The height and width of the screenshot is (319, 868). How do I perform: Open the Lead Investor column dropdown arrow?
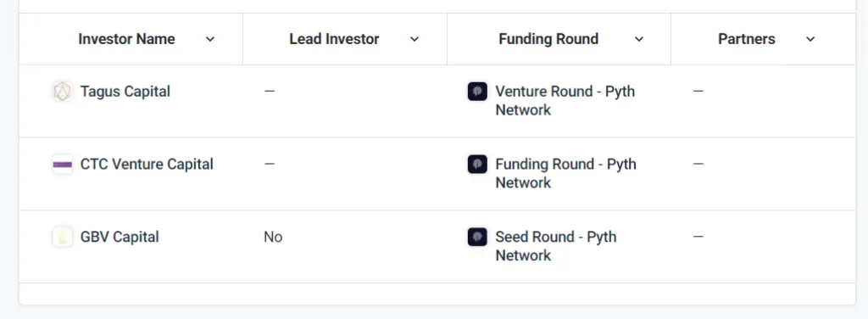(x=414, y=39)
